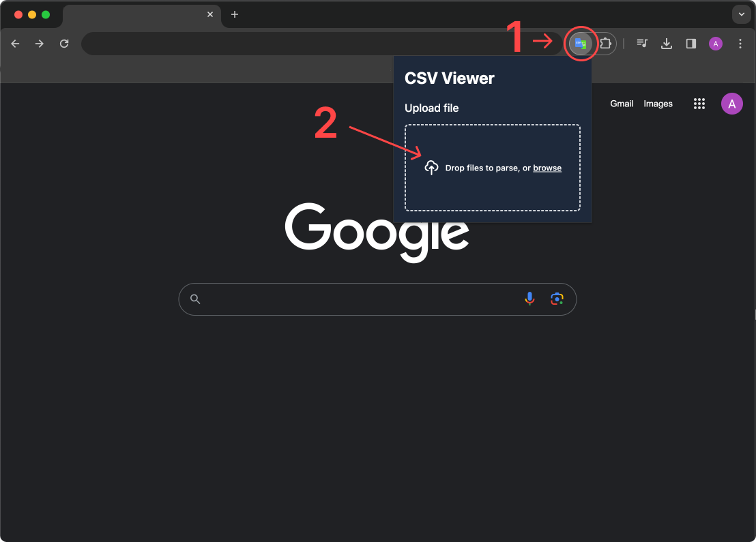Click the browse link to pick a file
756x542 pixels.
(547, 168)
